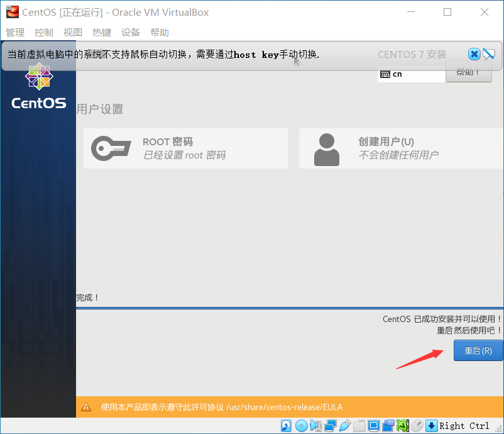The width and height of the screenshot is (504, 434).
Task: Click the EULA warning triangle icon
Action: point(86,407)
